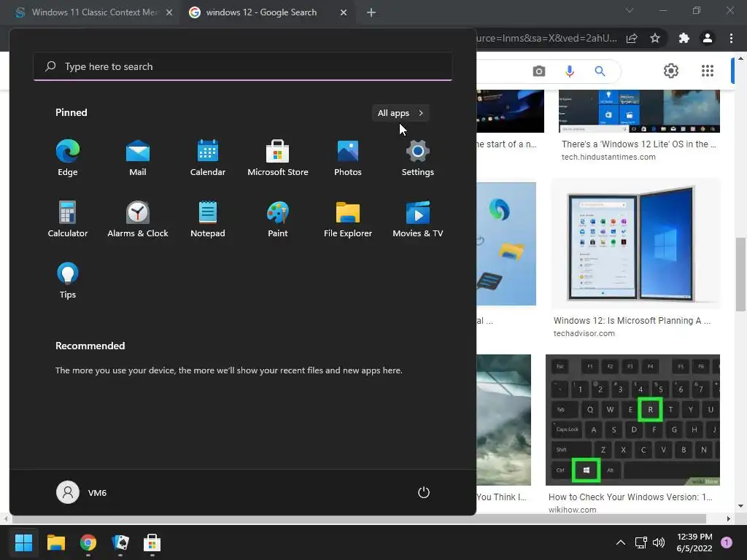Open the keyboard wikihow image result

[632, 420]
